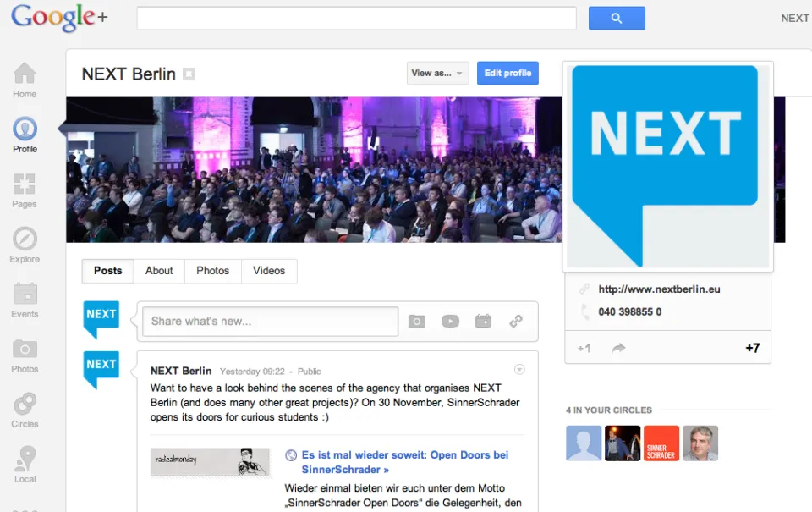Open the post options dropdown arrow
Image resolution: width=812 pixels, height=512 pixels.
click(519, 369)
